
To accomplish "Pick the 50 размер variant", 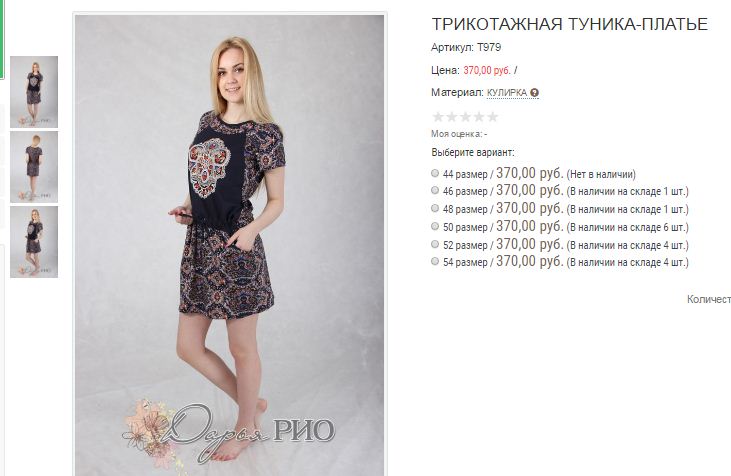I will tap(435, 226).
